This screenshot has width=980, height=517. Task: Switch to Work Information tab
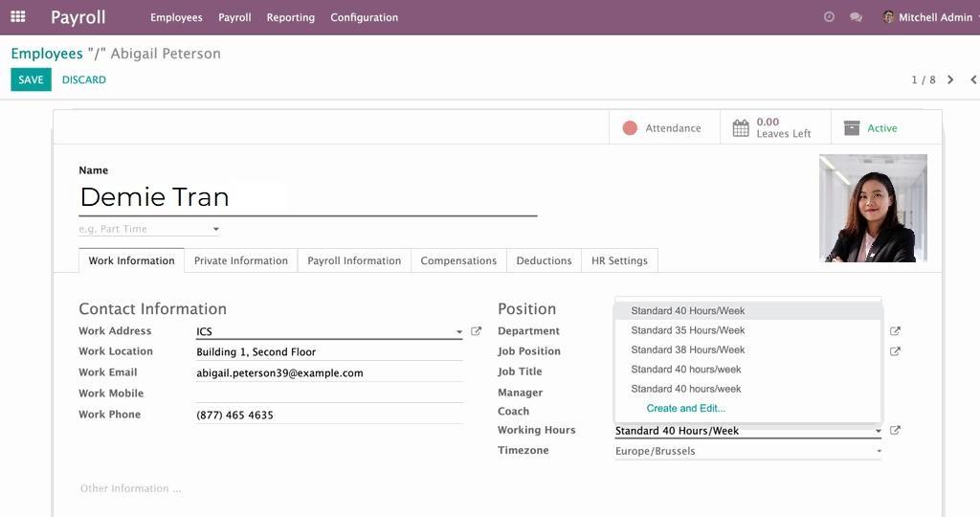click(x=131, y=260)
